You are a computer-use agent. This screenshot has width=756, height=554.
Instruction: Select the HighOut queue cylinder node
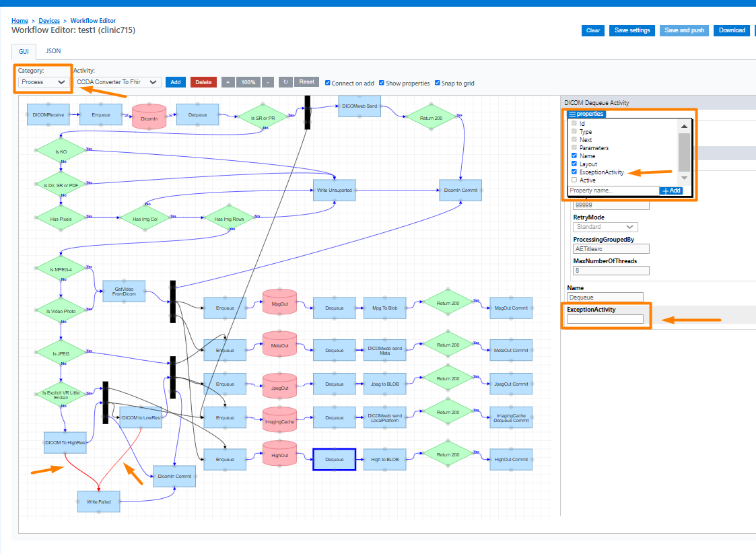[279, 455]
